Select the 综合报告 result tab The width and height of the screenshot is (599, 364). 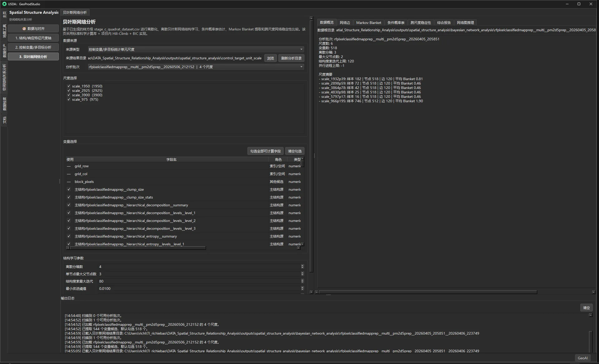tap(444, 22)
